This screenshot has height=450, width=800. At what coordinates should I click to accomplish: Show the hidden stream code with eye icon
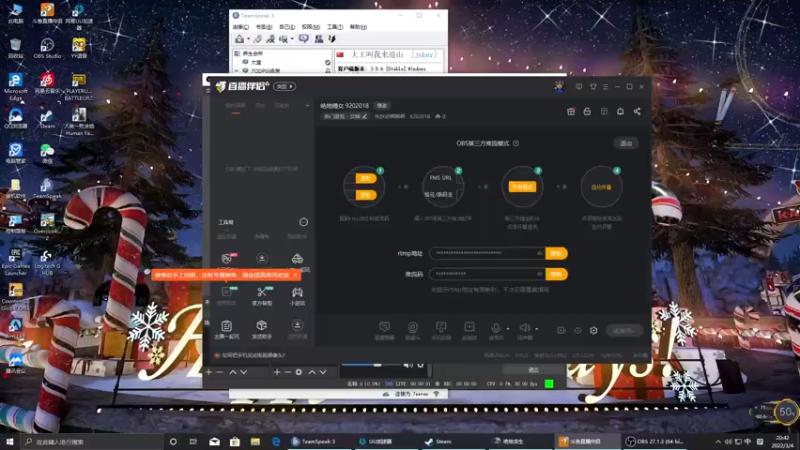(x=539, y=274)
